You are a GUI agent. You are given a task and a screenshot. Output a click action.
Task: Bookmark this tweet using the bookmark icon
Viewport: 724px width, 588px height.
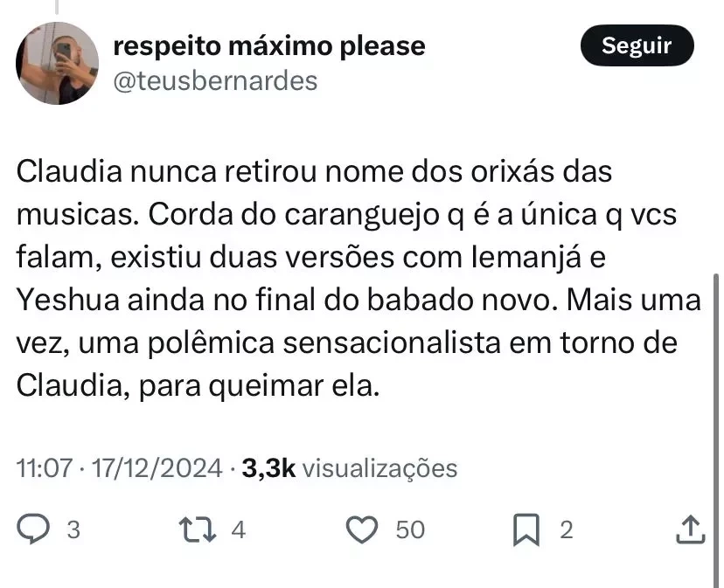point(525,529)
